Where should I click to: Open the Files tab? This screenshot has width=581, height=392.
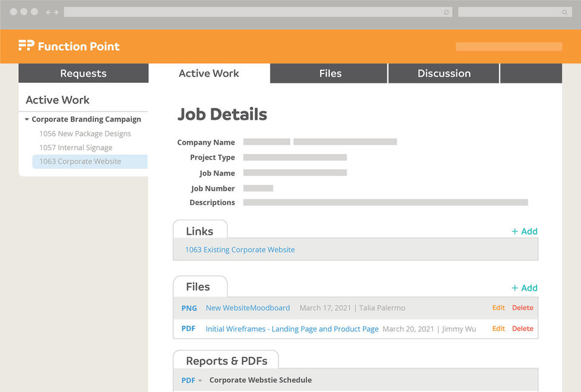click(x=330, y=73)
